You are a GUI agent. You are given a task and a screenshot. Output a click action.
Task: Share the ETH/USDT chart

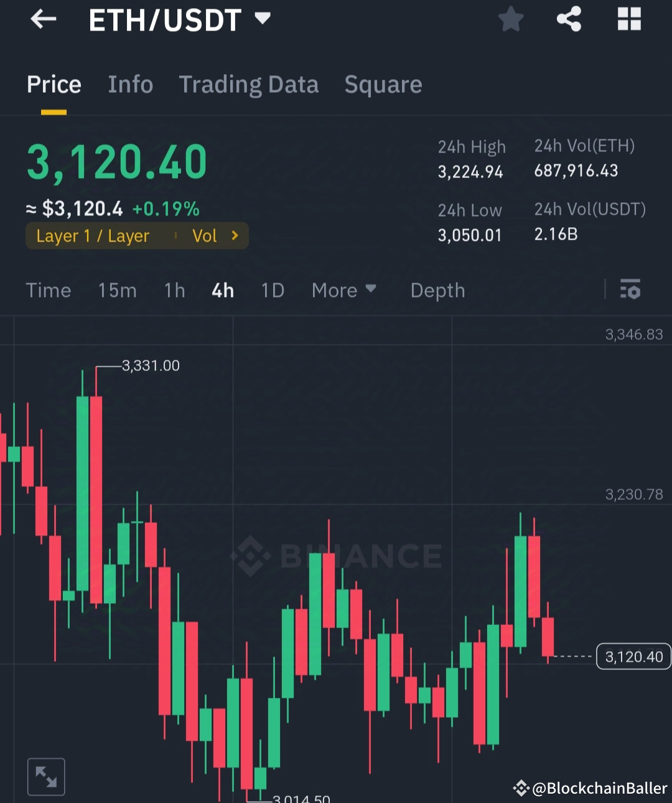point(569,19)
